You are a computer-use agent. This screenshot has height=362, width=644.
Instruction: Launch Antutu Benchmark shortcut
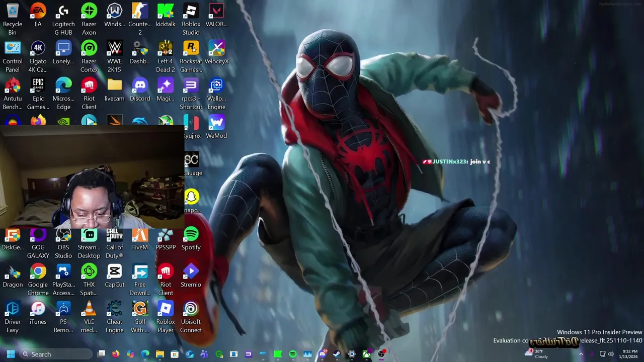(13, 94)
